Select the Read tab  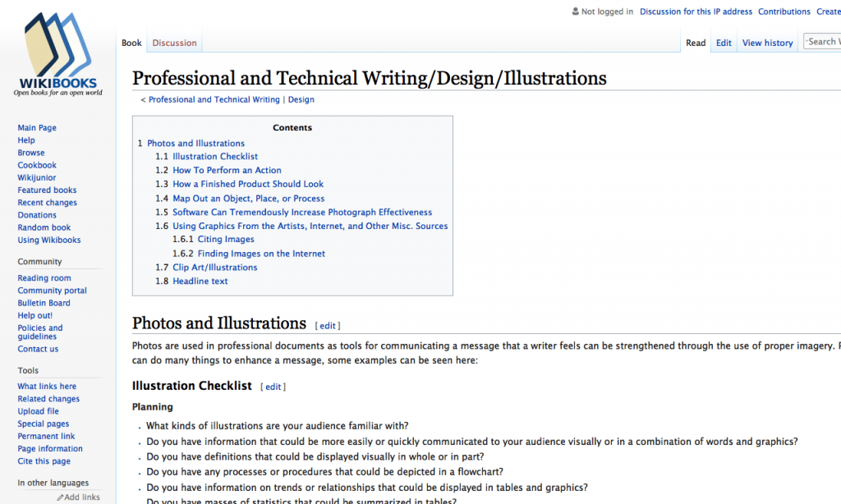(696, 42)
